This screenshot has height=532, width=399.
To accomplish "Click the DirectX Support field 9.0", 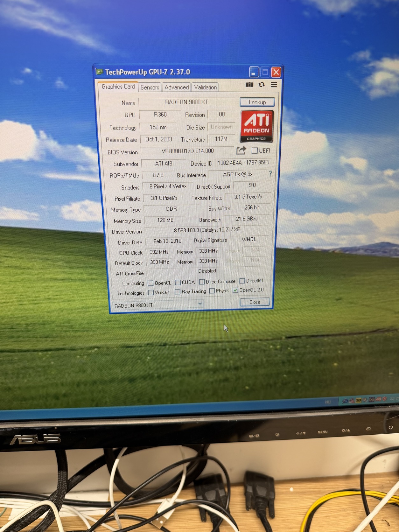I will pos(252,185).
